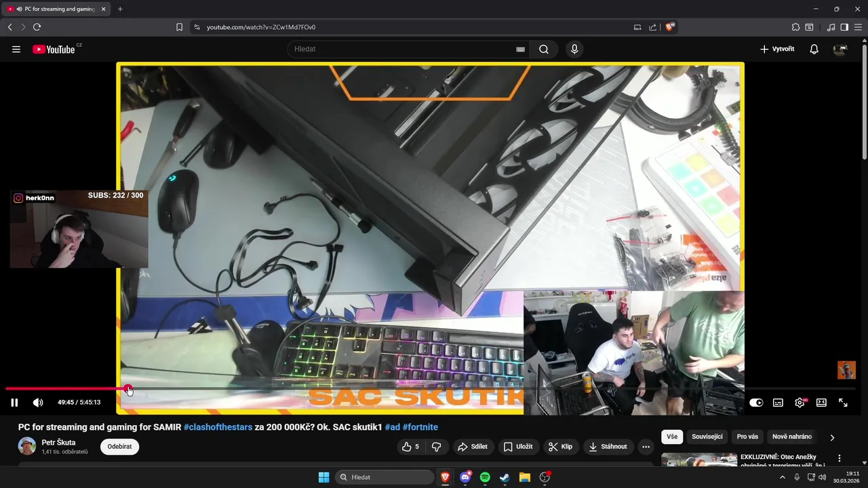
Task: Open the #clashofthestars hashtag
Action: pyautogui.click(x=218, y=427)
